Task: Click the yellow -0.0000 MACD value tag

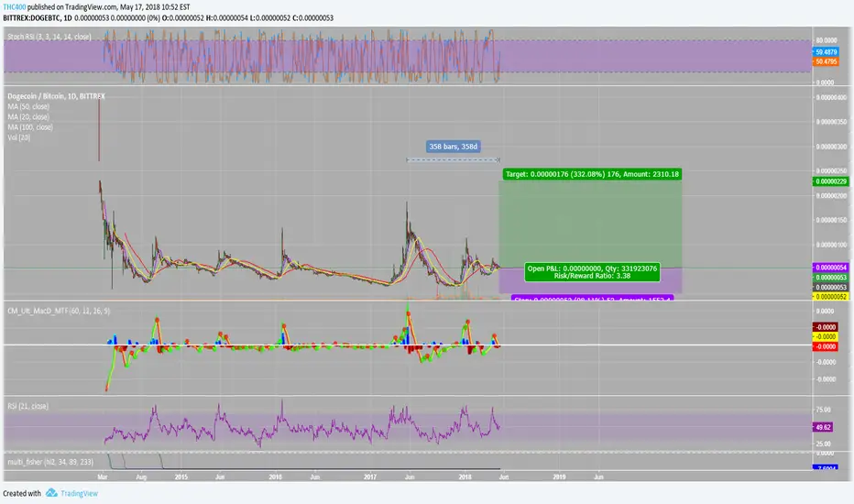Action: coord(825,337)
